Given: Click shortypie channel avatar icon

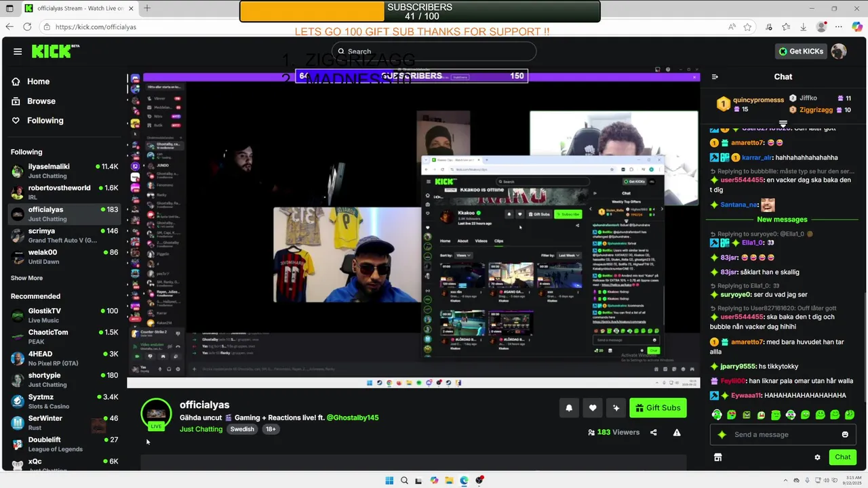Looking at the screenshot, I should pyautogui.click(x=17, y=380).
